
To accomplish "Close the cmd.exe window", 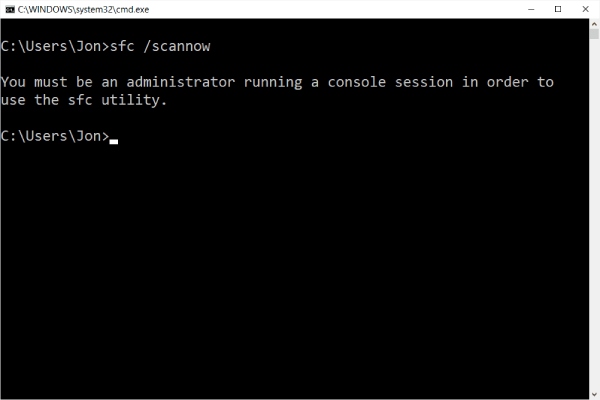I will point(586,8).
